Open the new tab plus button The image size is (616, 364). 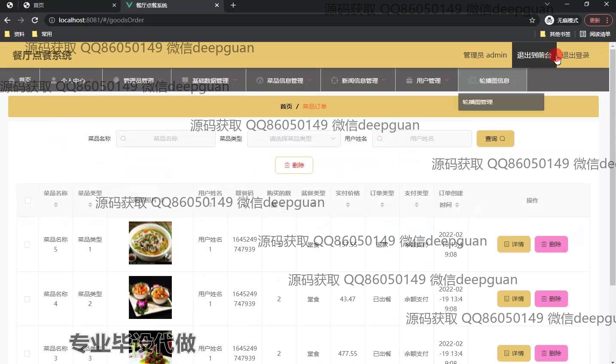pyautogui.click(x=233, y=5)
